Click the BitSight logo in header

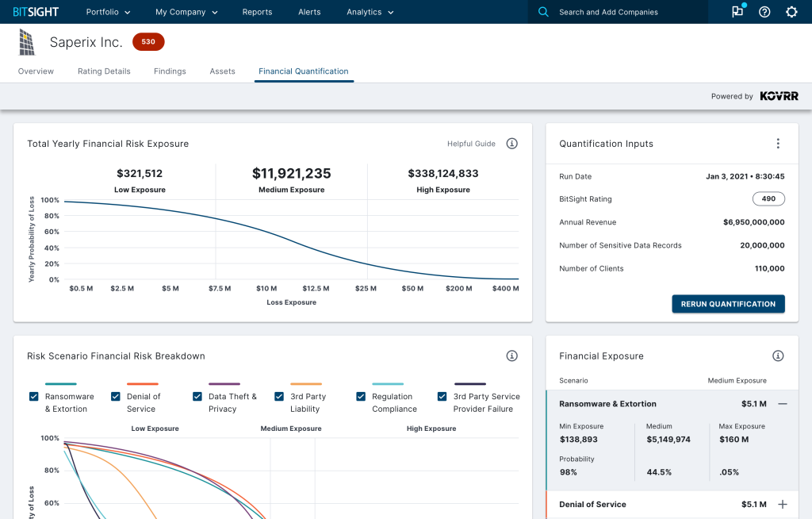[36, 12]
